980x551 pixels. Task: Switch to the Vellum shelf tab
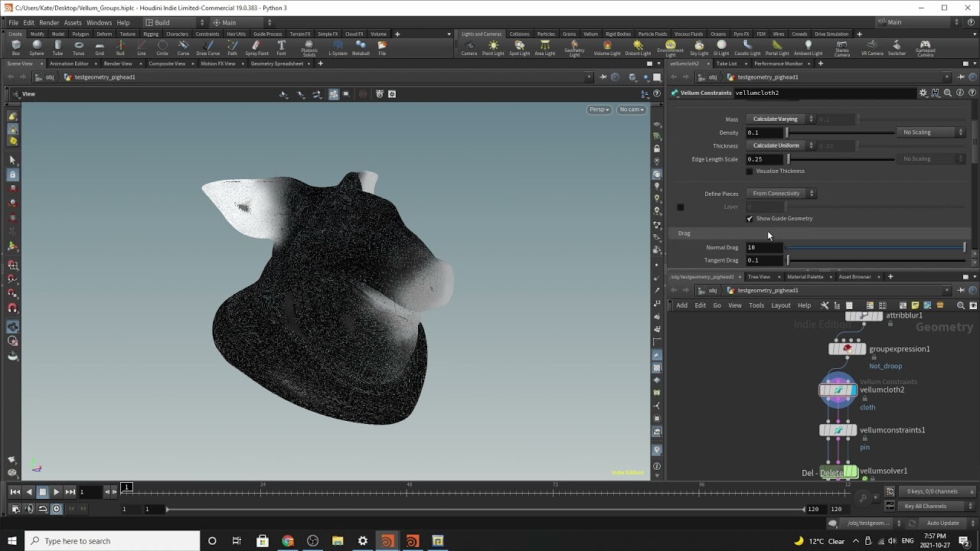(590, 34)
